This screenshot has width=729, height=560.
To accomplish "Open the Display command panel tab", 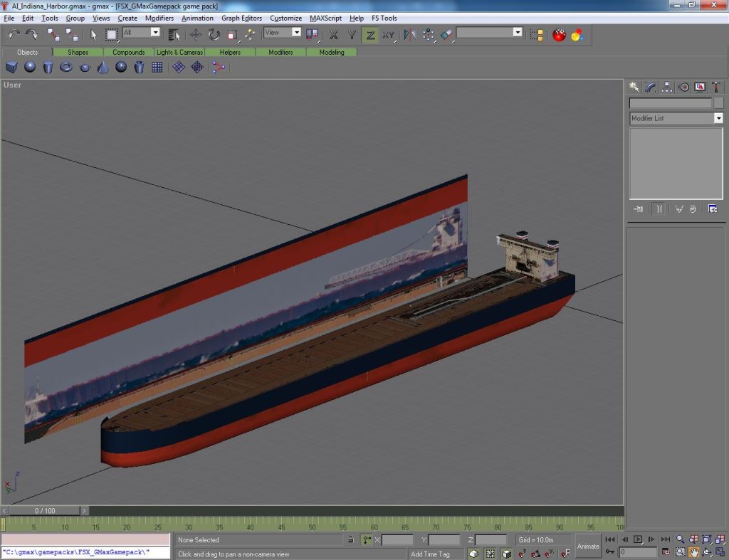I will (700, 87).
